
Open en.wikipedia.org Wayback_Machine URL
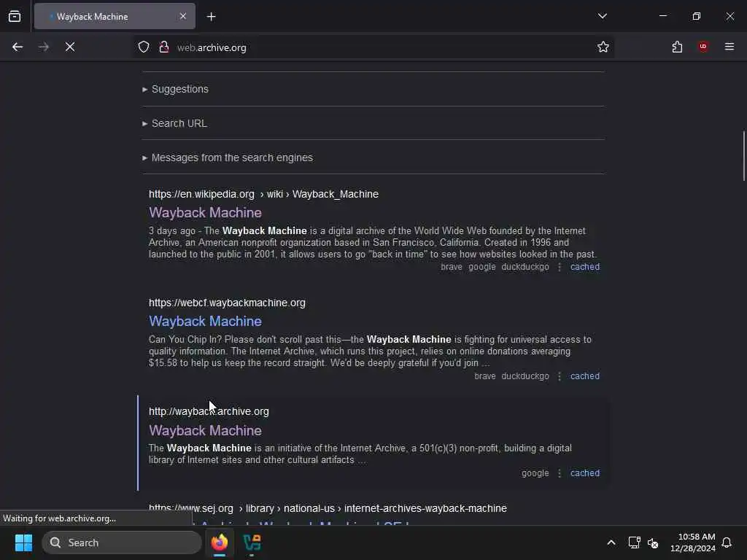tap(263, 194)
